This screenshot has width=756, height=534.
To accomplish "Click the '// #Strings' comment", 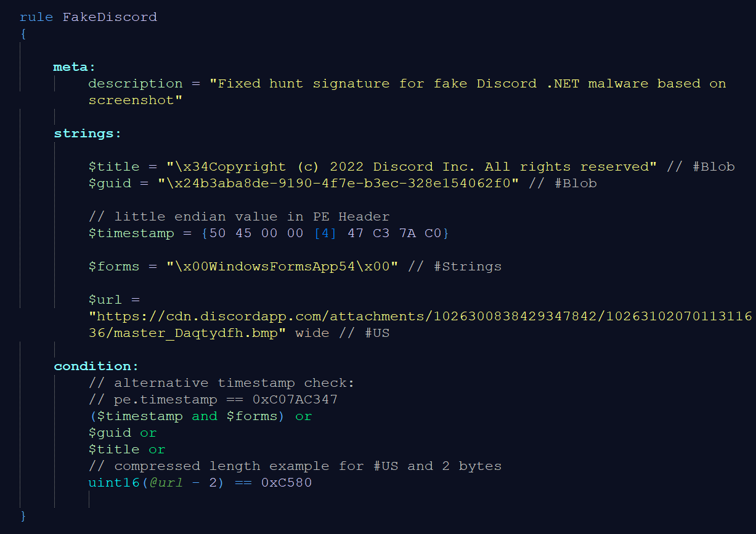I will 455,267.
